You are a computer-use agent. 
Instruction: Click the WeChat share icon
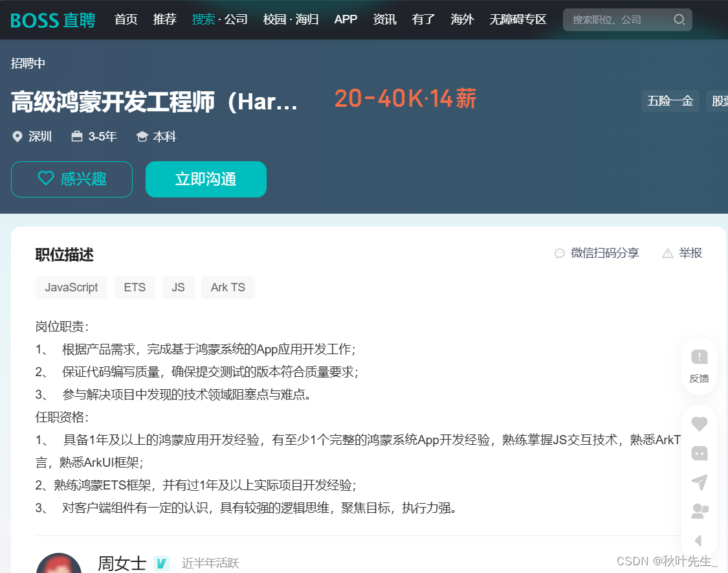560,253
